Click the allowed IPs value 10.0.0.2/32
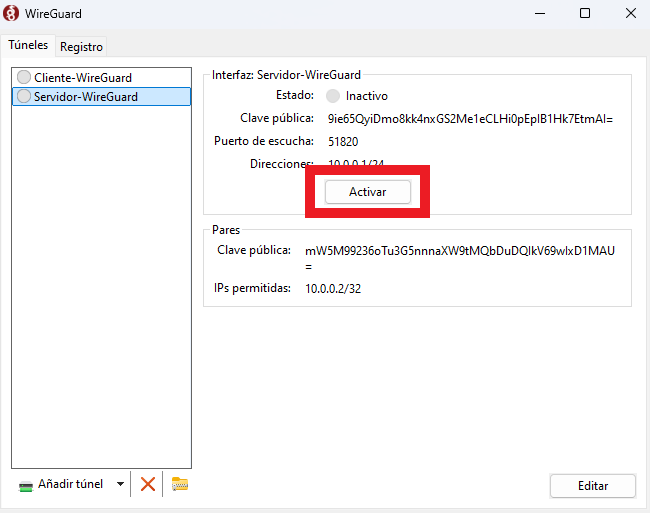The image size is (650, 513). (x=333, y=289)
